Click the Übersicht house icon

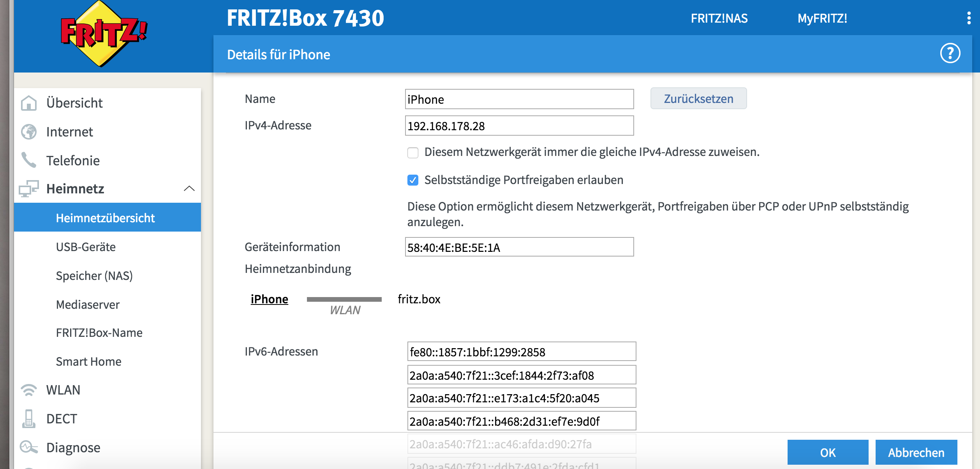(x=29, y=103)
